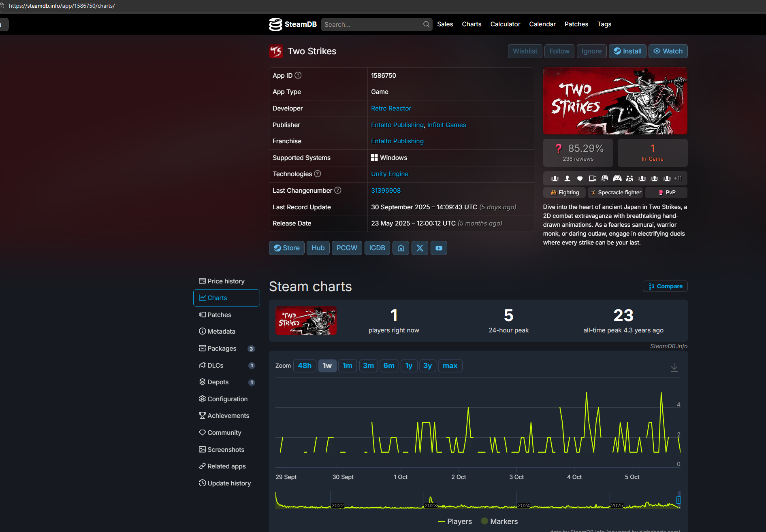The height and width of the screenshot is (532, 766).
Task: Click the Watch button
Action: 668,51
